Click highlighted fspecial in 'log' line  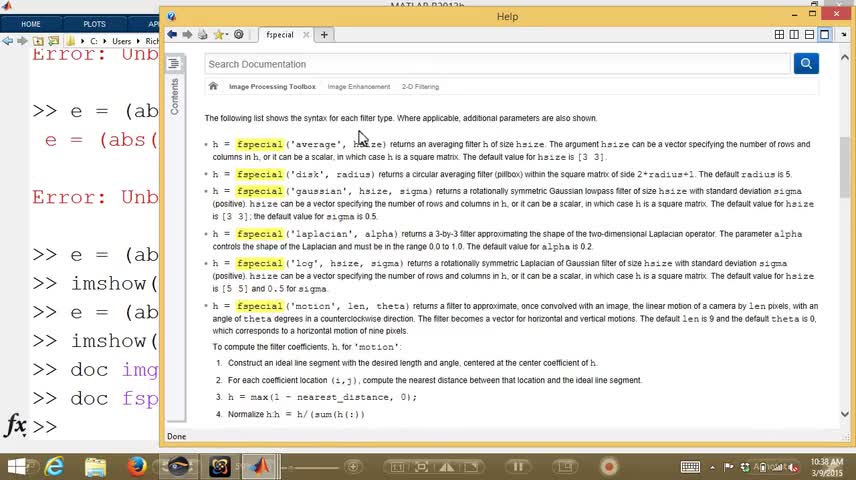pos(259,263)
